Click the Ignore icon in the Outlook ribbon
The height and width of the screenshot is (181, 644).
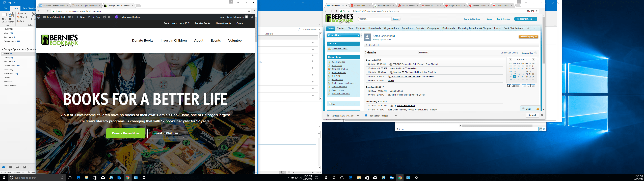tap(18, 13)
